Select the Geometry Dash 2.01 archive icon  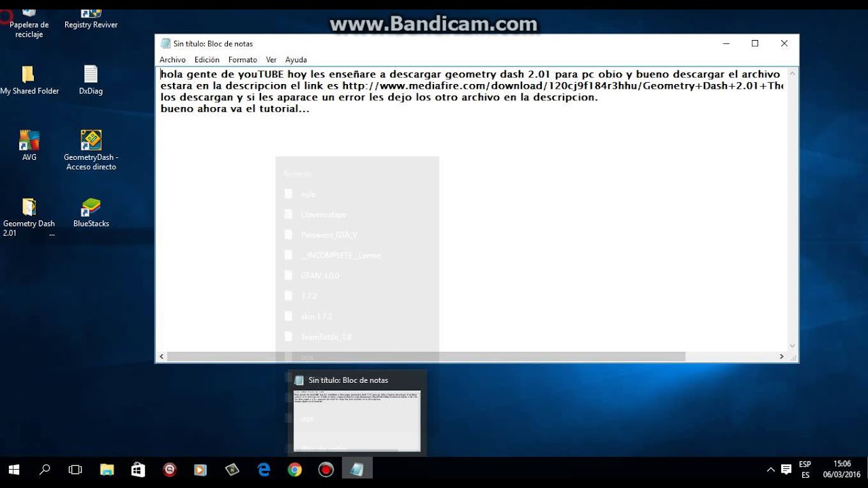pyautogui.click(x=29, y=217)
